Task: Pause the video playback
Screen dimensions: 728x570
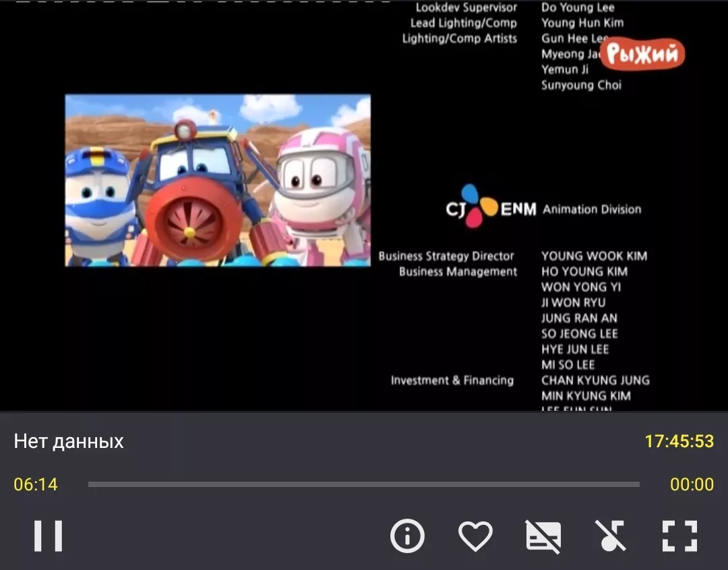Action: pyautogui.click(x=48, y=536)
